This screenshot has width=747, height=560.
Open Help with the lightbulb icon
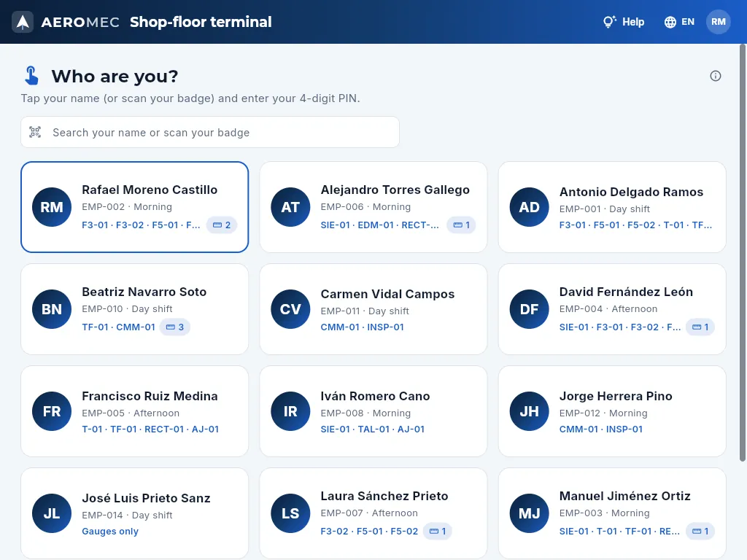[624, 22]
